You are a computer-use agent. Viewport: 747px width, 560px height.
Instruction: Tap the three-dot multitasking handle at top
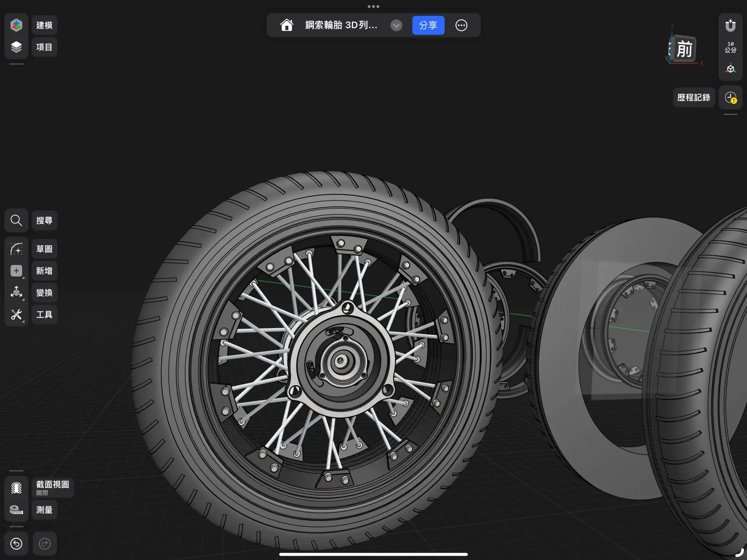coord(373,6)
